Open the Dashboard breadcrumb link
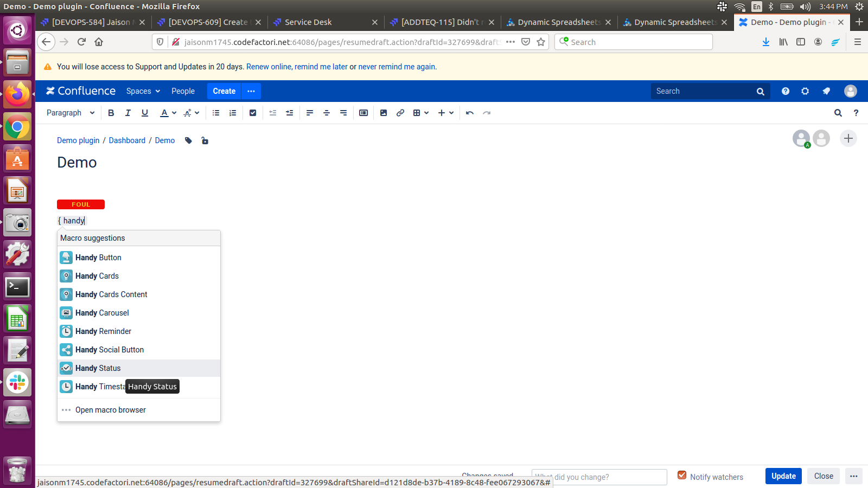 click(x=127, y=140)
